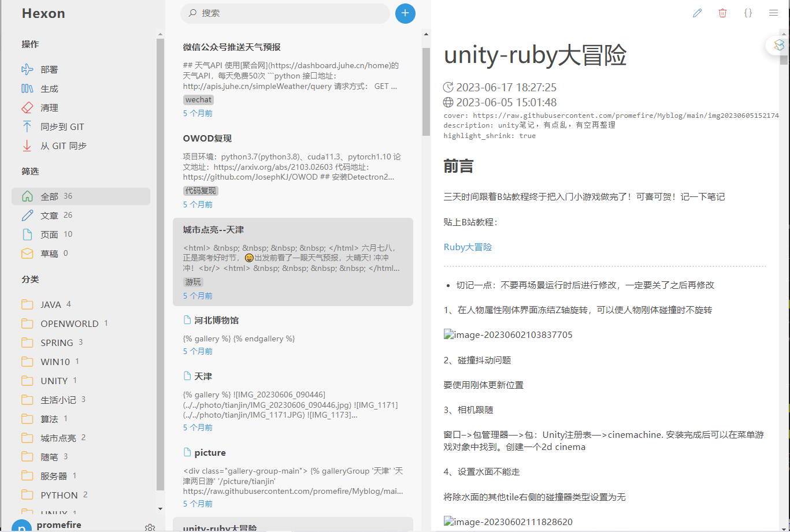Screen dimensions: 790x532
Task: Click the broken image image-20230602103837705
Action: coord(508,334)
